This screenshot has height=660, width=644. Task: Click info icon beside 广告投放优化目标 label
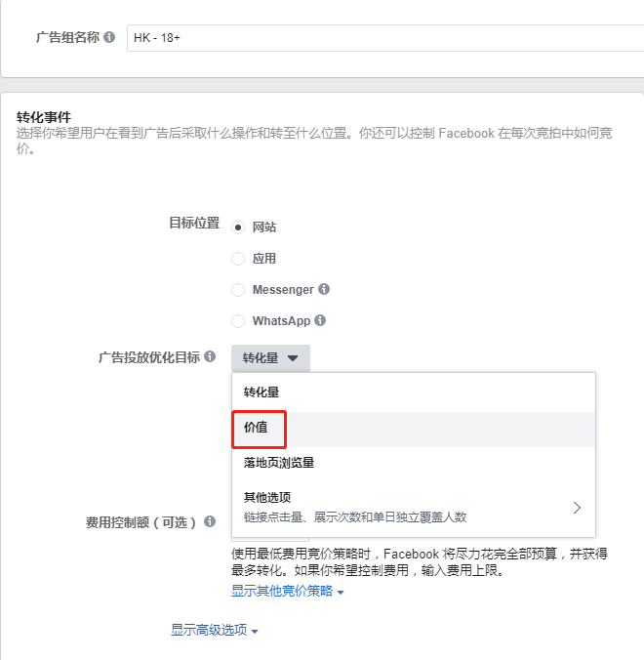pyautogui.click(x=209, y=358)
